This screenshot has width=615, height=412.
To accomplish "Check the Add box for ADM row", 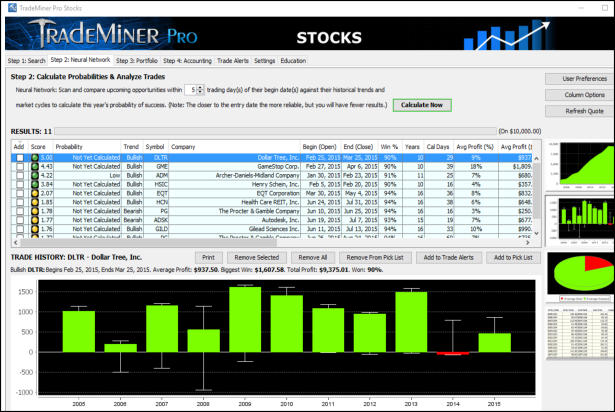I will 20,175.
